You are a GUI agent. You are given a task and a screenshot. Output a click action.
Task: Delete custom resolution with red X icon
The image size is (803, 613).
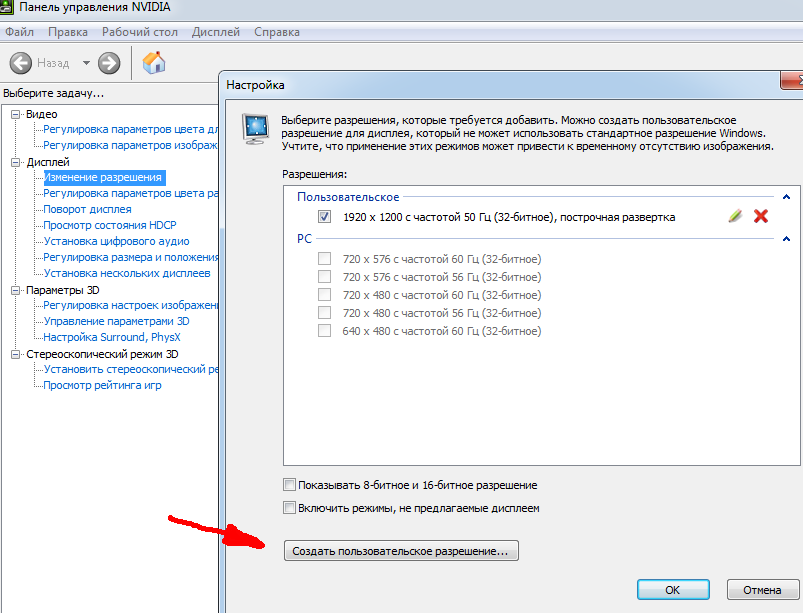pyautogui.click(x=760, y=216)
